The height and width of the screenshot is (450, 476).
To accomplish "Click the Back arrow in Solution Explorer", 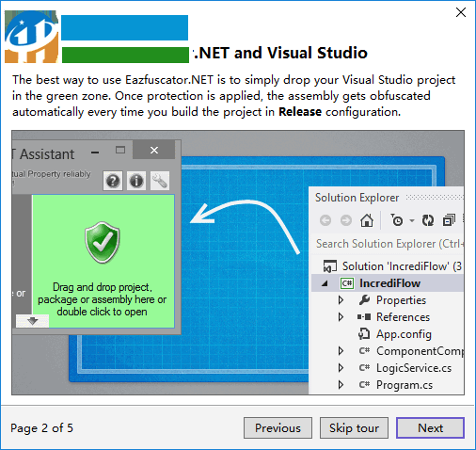I will 325,220.
